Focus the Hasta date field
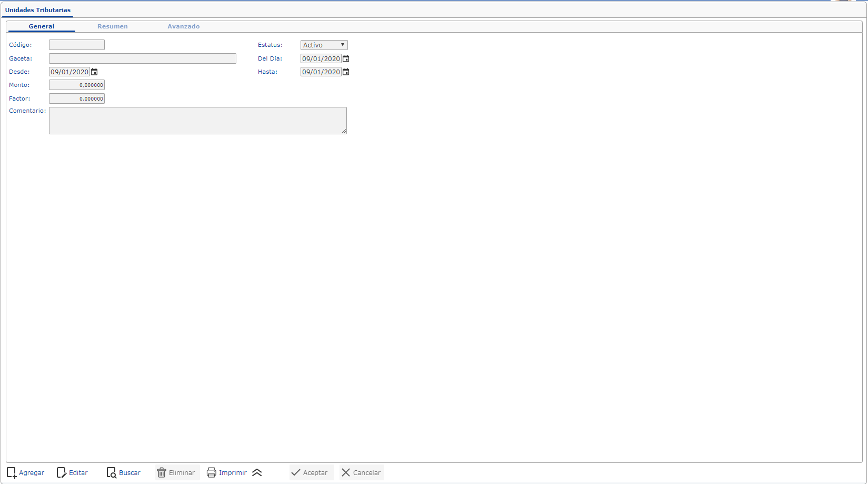This screenshot has height=484, width=868. coord(321,72)
